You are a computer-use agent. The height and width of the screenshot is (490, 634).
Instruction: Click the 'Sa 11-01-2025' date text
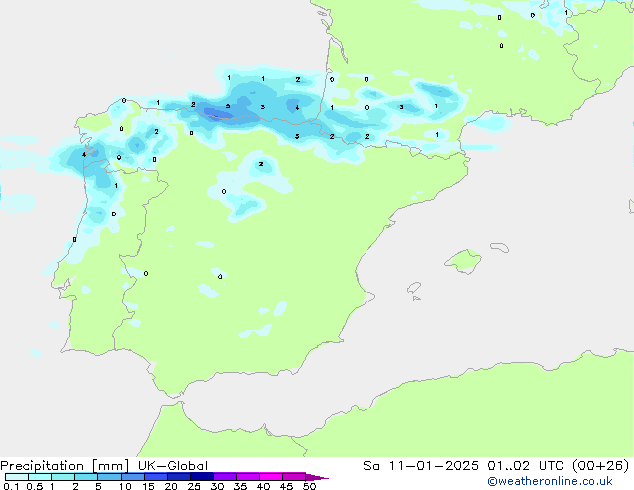click(x=421, y=466)
